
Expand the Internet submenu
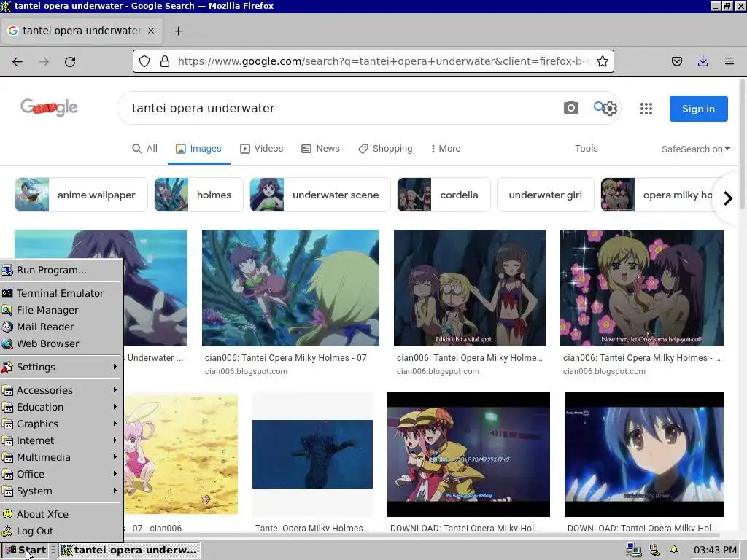tap(62, 440)
